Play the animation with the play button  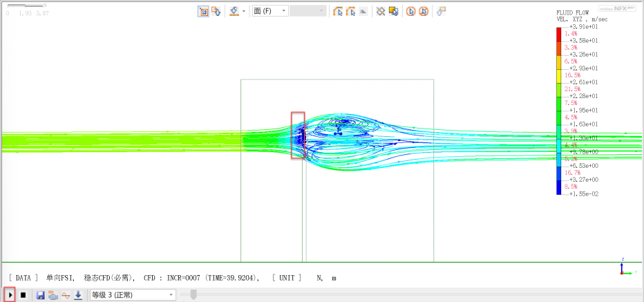[10, 295]
